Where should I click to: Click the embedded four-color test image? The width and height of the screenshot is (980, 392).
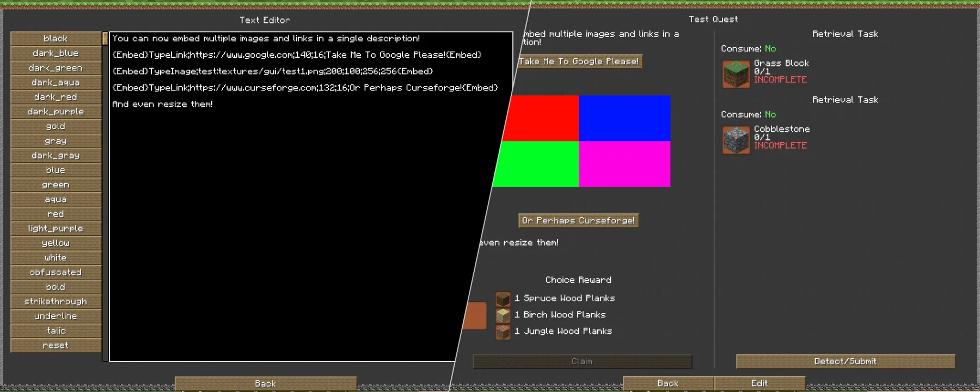click(581, 142)
